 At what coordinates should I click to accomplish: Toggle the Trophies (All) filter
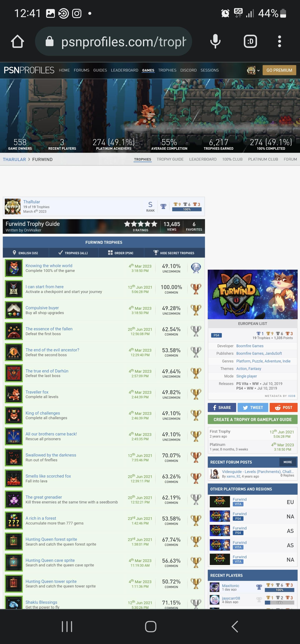pos(74,253)
